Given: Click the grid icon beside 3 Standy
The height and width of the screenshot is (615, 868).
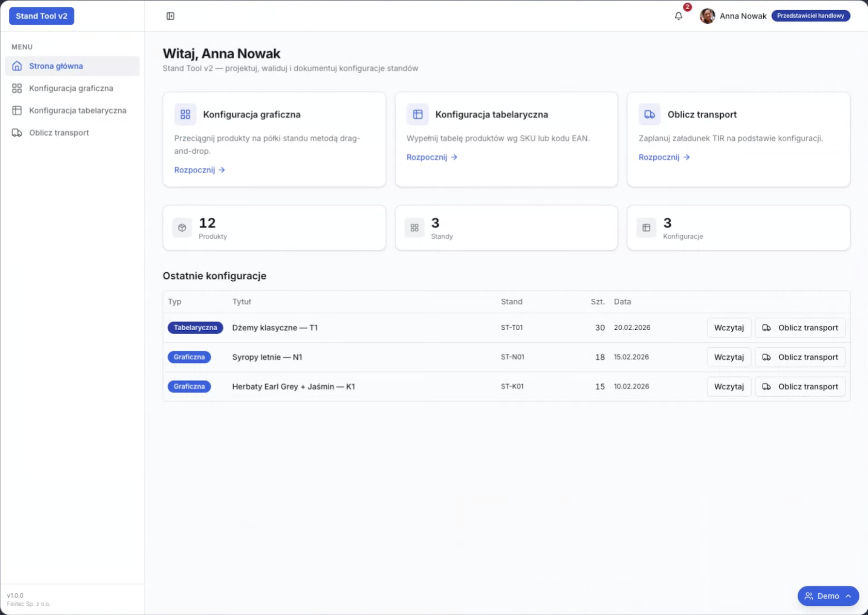Looking at the screenshot, I should coord(414,227).
